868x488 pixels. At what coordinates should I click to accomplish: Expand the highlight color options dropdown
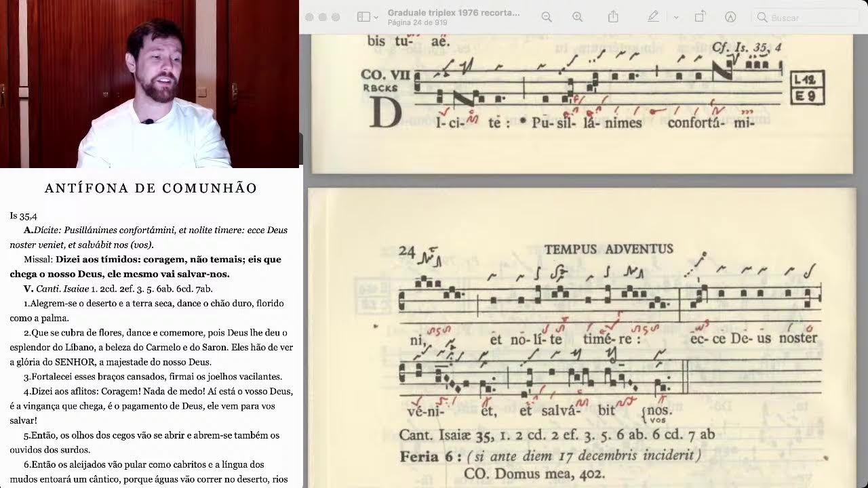click(x=676, y=18)
